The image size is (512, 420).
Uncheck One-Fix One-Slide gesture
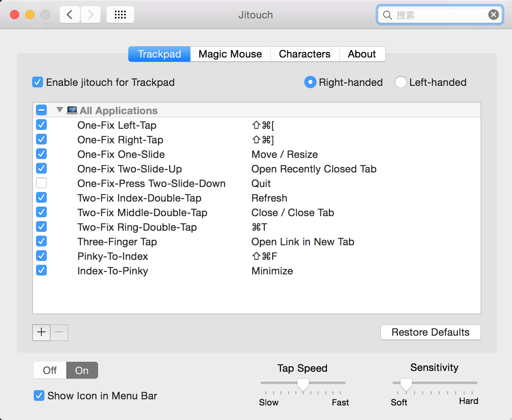click(41, 154)
